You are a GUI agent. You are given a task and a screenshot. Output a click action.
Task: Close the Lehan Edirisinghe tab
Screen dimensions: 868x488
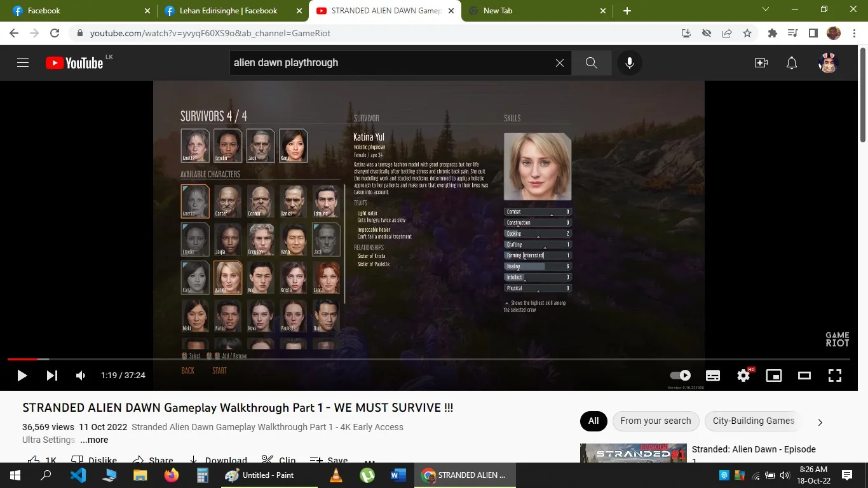coord(299,11)
